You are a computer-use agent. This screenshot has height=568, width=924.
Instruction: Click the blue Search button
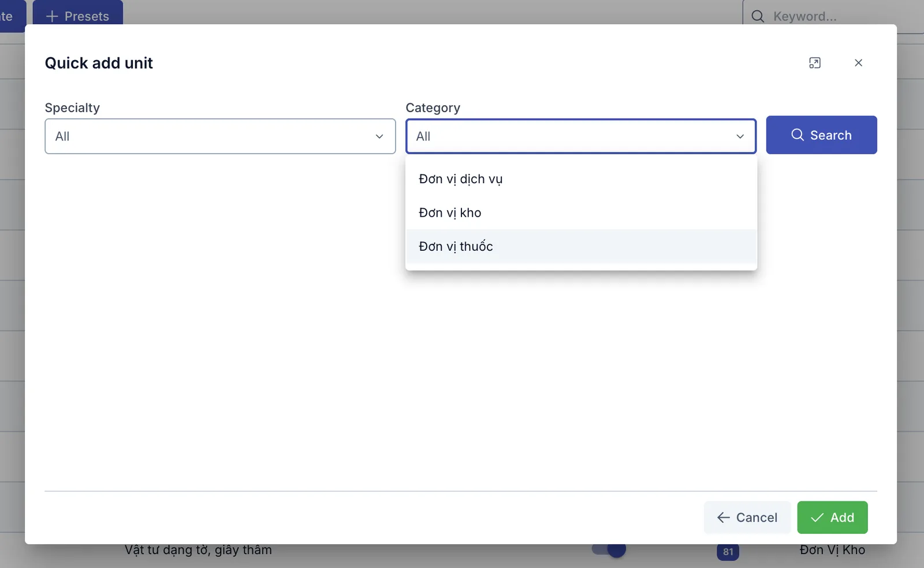click(821, 135)
